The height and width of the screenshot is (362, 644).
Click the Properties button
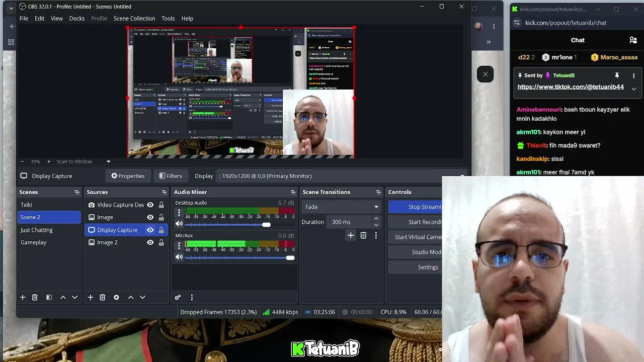click(128, 176)
